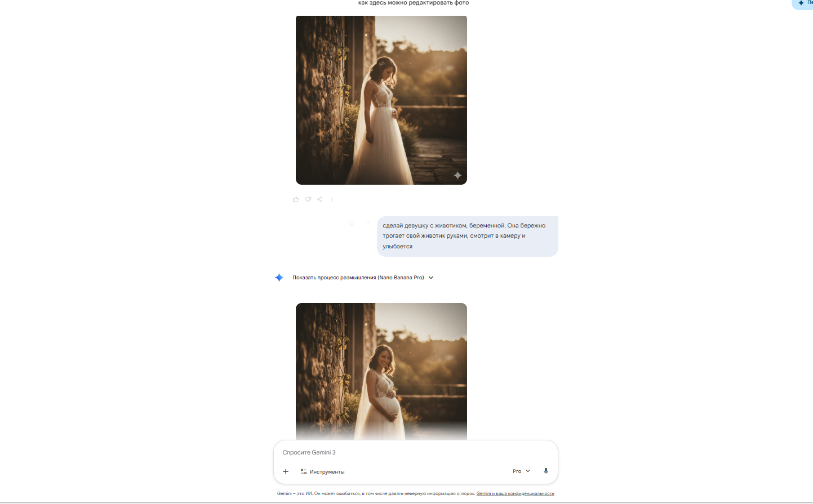Screen dimensions: 813x504
Task: Open the Pro model selector dropdown
Action: point(521,471)
